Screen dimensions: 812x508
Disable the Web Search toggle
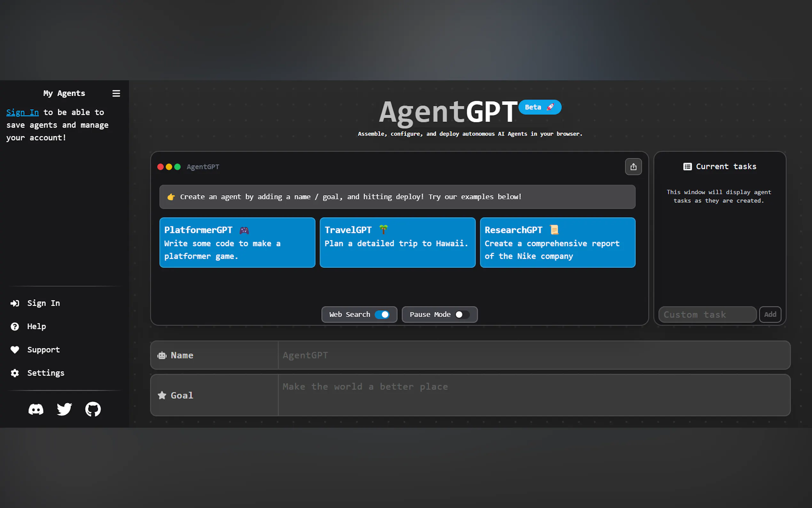[x=382, y=314]
